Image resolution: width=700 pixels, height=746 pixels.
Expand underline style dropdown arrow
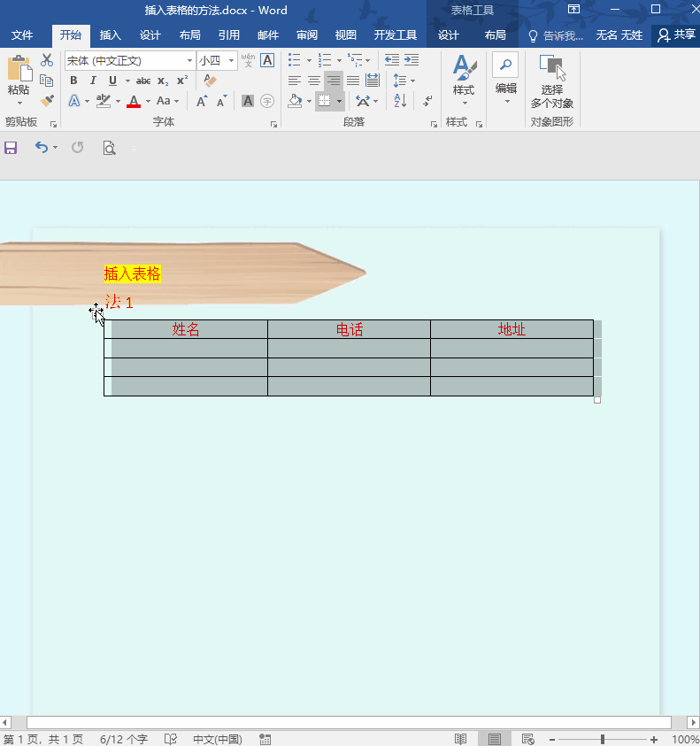(127, 81)
